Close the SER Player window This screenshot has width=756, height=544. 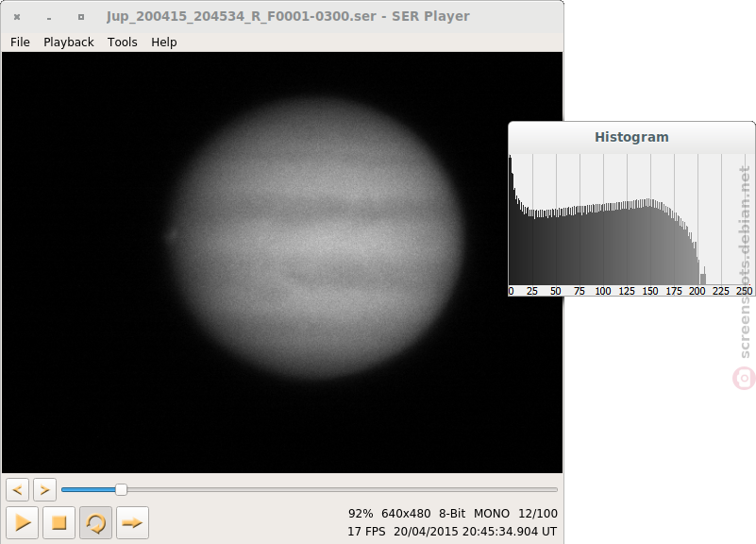(x=17, y=17)
